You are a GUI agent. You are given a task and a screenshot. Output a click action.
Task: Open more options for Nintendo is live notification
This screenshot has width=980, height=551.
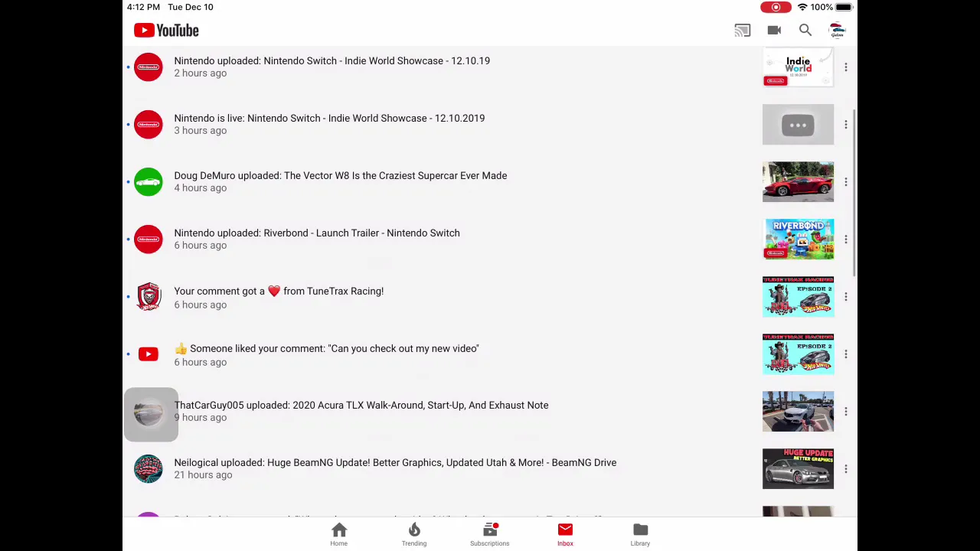pos(845,125)
